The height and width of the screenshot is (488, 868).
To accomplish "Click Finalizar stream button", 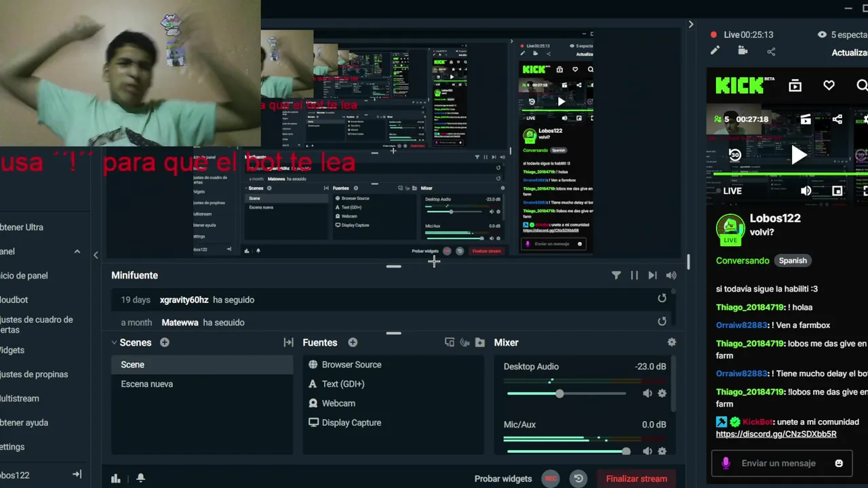I will pos(637,479).
